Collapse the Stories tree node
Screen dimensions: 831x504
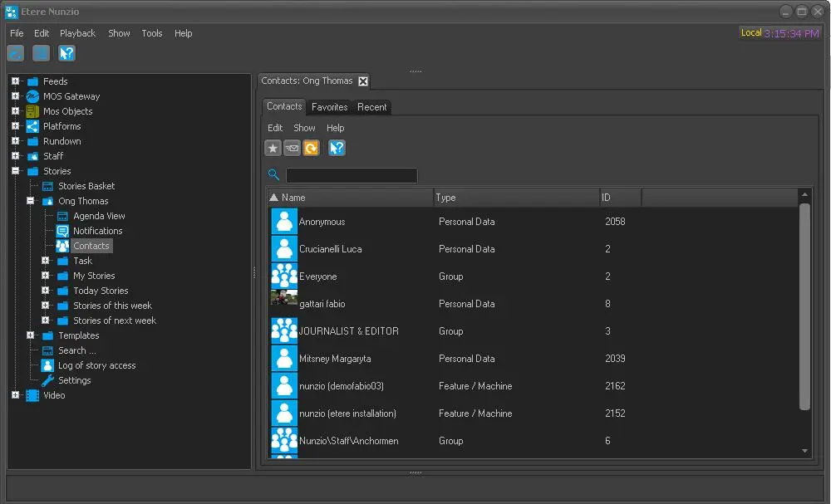(15, 171)
